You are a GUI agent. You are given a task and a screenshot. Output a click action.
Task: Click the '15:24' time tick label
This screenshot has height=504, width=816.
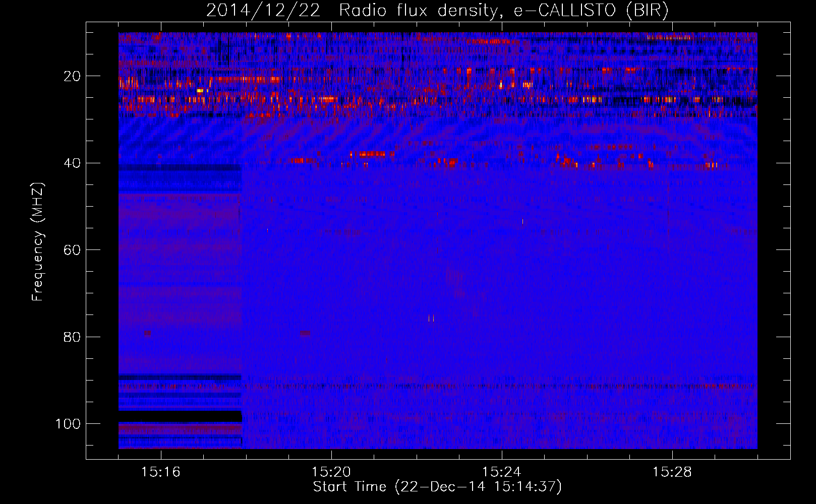[x=502, y=472]
